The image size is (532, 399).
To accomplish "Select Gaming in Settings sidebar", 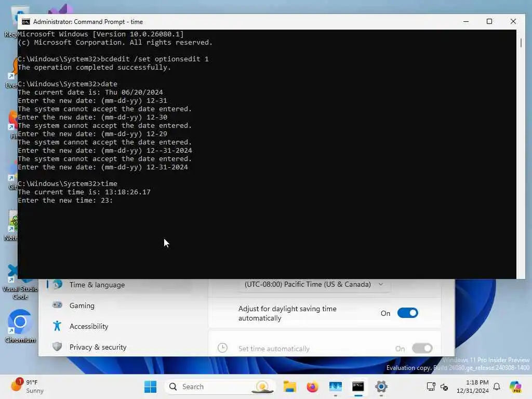I will (x=82, y=305).
